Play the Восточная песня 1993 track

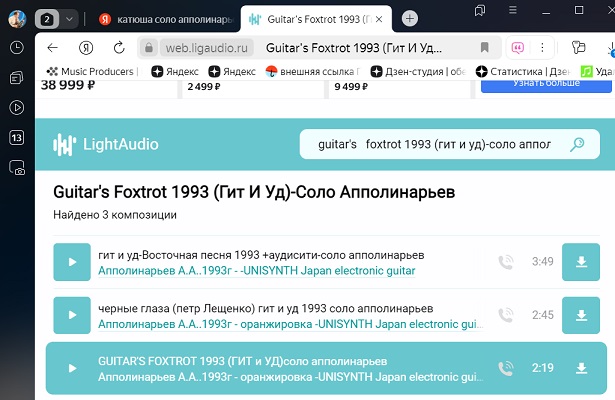coord(72,262)
